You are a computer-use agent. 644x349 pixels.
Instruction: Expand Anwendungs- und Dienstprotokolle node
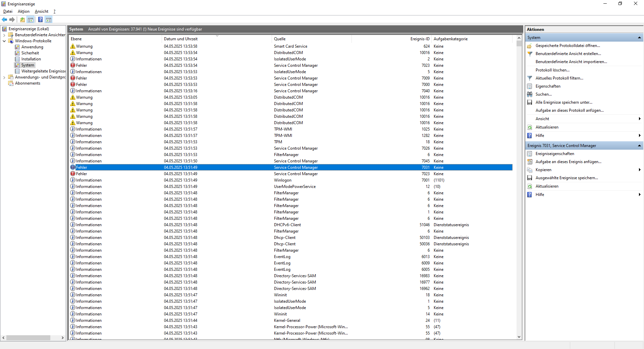pos(4,77)
